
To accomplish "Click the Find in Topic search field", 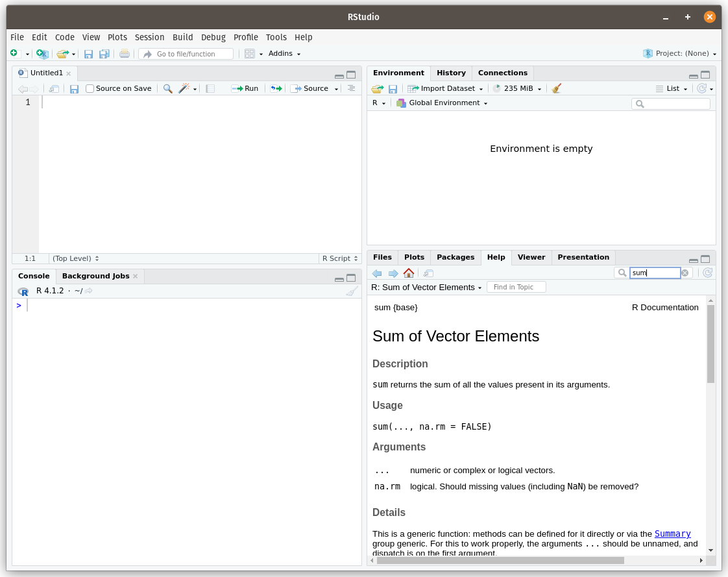I will (x=516, y=287).
